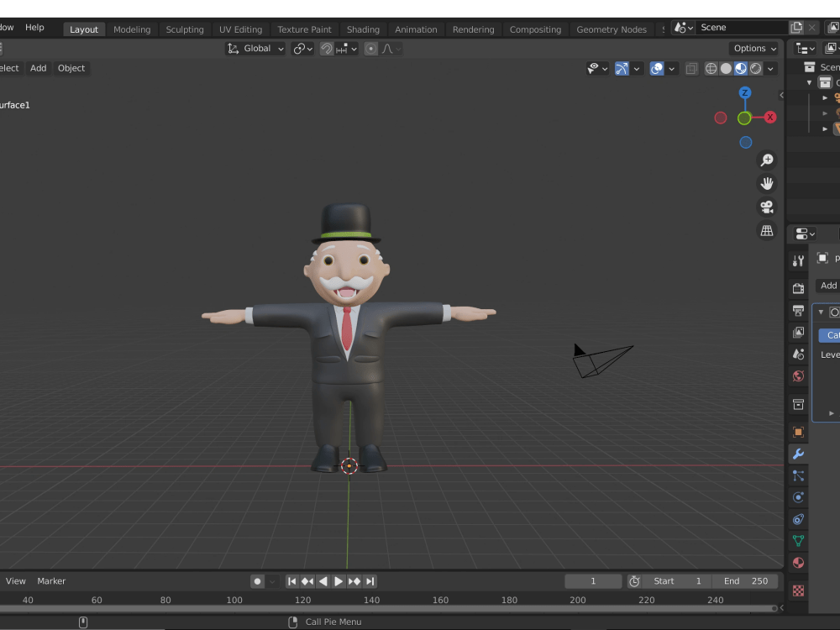Open the Material properties tab
This screenshot has width=840, height=630.
(798, 563)
